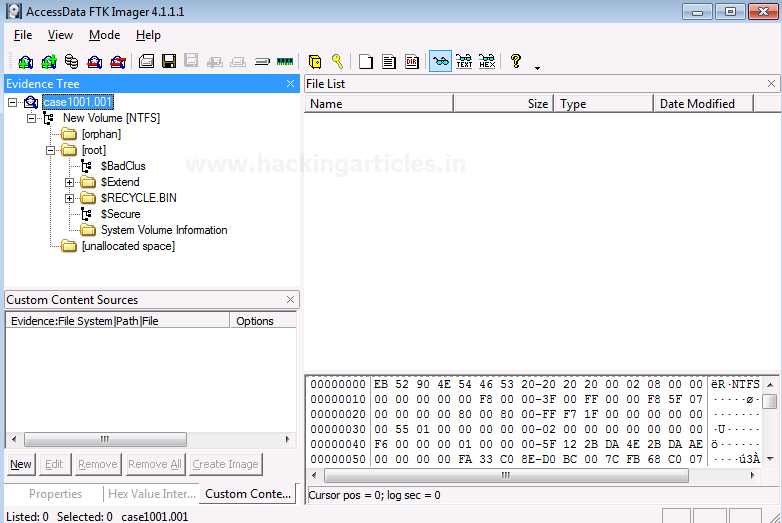Open the File menu
This screenshot has height=523, width=782.
pos(23,35)
